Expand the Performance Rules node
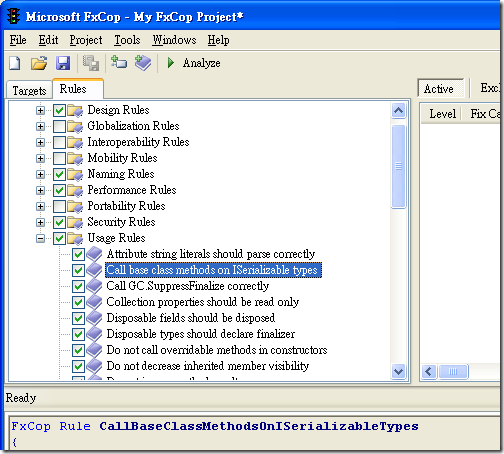Screen dimensions: 504x454 tap(40, 190)
